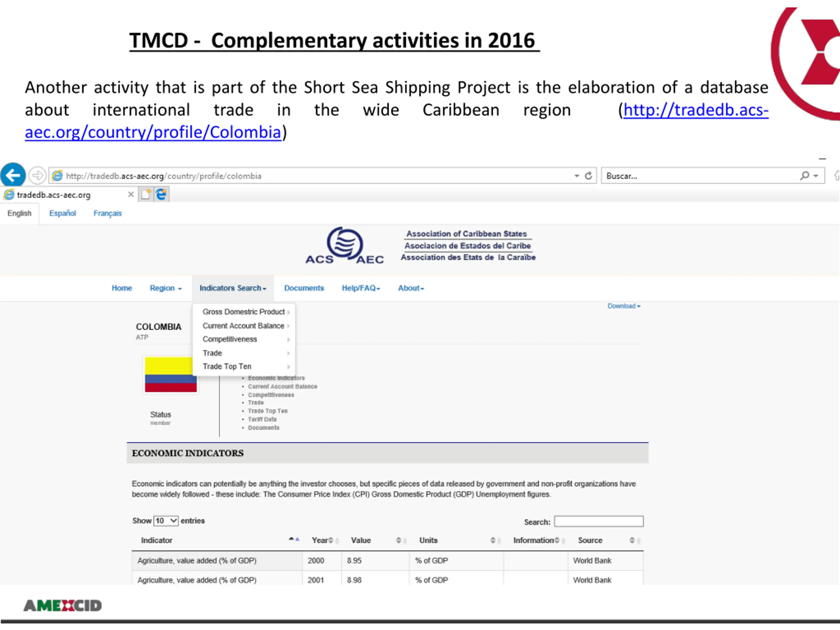The width and height of the screenshot is (840, 630).
Task: Click the table Search input box
Action: [x=598, y=521]
